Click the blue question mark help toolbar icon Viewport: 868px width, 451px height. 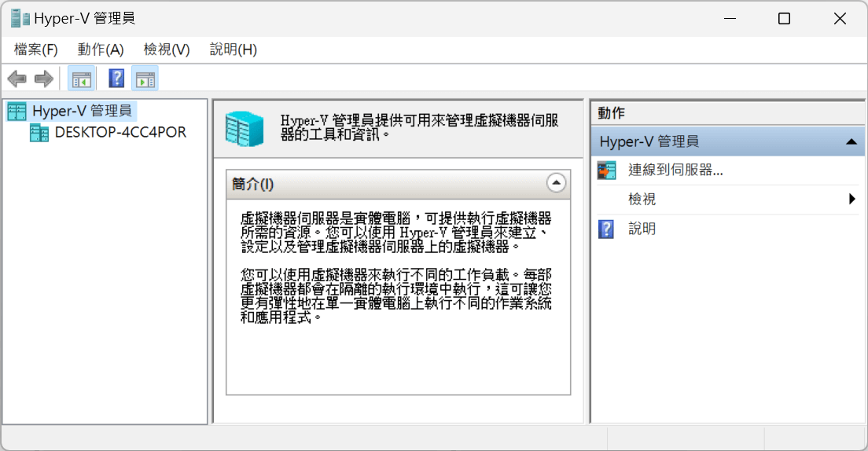click(x=117, y=79)
